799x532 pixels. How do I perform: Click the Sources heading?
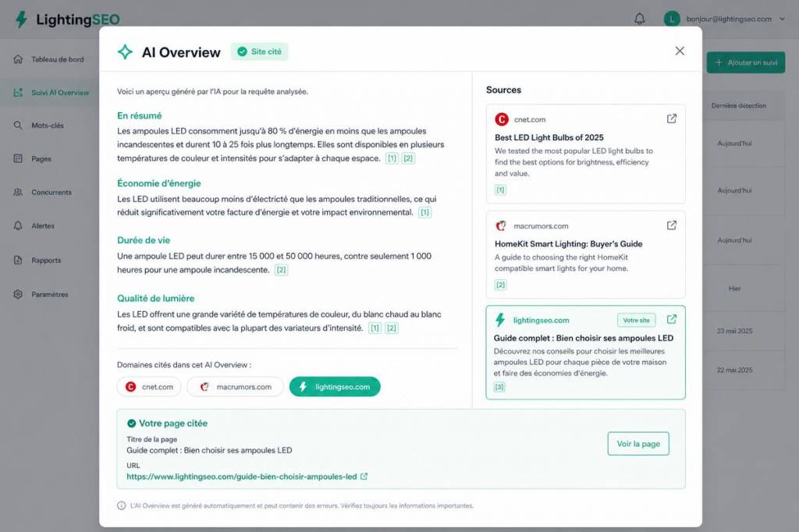click(x=503, y=90)
